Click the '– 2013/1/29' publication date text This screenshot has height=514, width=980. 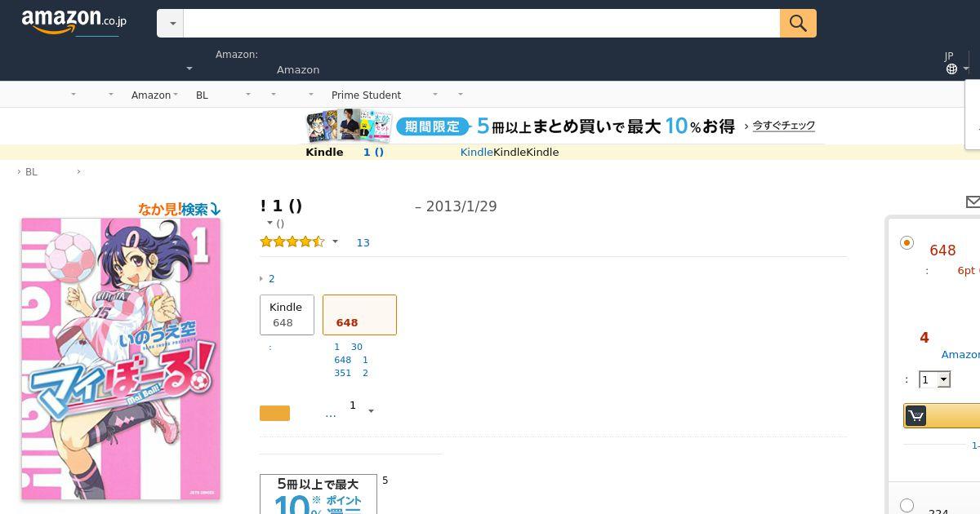tap(456, 206)
